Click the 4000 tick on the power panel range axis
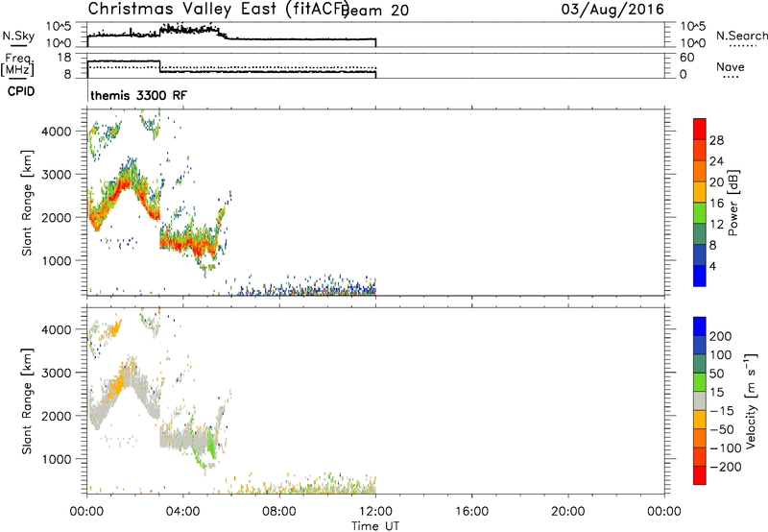Screen dimensions: 768x532 tap(56, 132)
